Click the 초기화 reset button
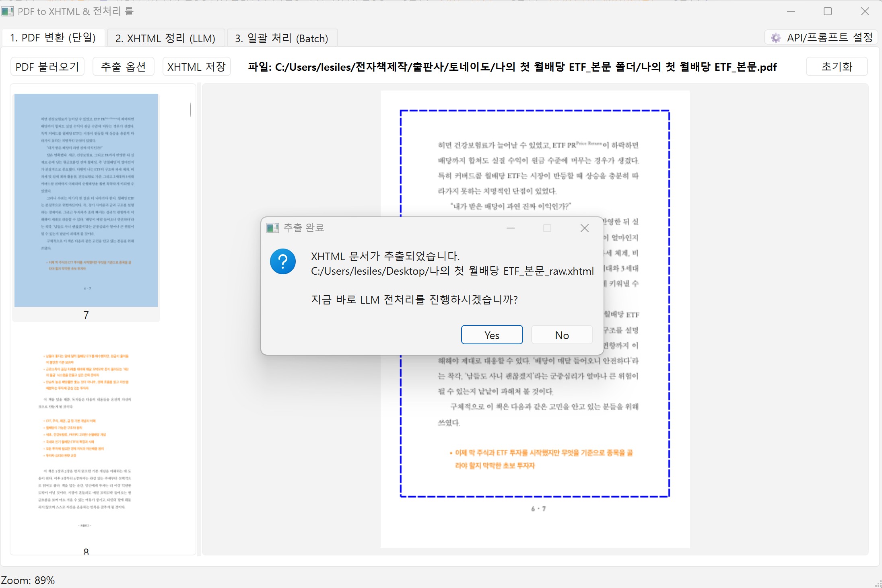The height and width of the screenshot is (588, 882). tap(837, 67)
